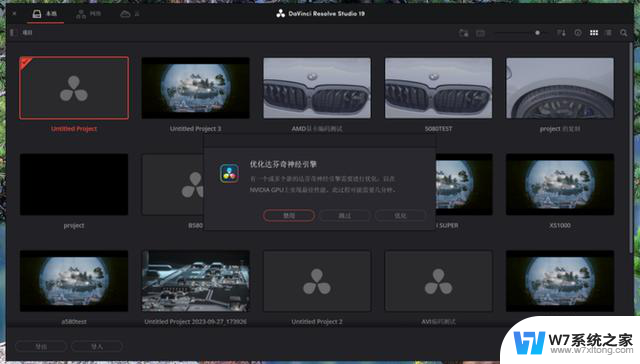
Task: Adjust the thumbnail size slider knob
Action: tap(538, 33)
